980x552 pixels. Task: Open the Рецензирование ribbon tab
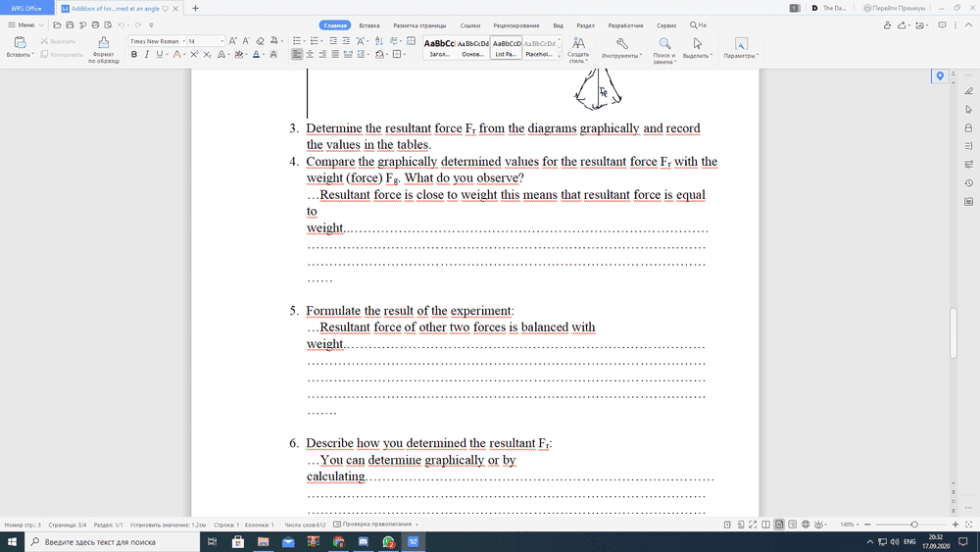pyautogui.click(x=515, y=25)
